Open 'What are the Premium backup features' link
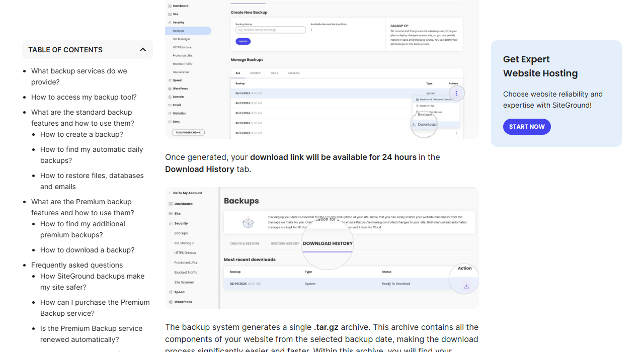 tap(83, 207)
